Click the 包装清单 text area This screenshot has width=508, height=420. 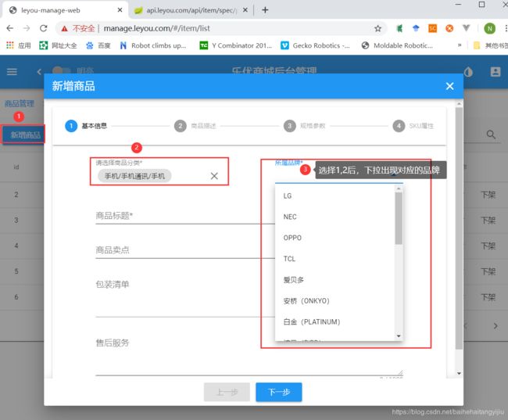(185, 296)
